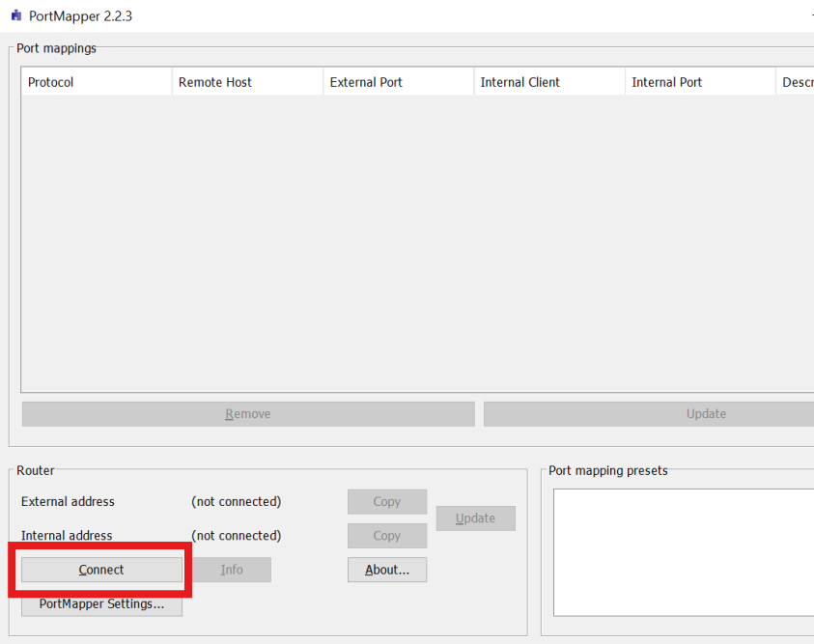This screenshot has width=814, height=644.
Task: Click the Connect button in Router panel
Action: [101, 570]
